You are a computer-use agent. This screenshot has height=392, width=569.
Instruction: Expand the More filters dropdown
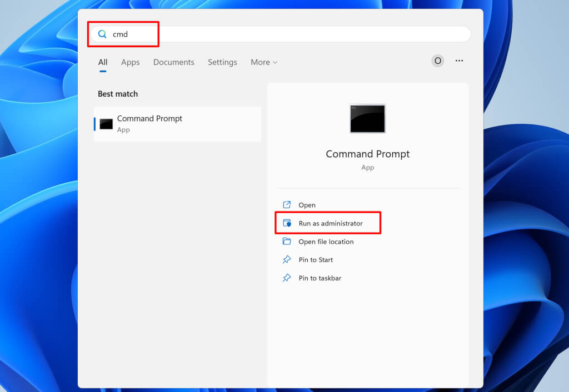263,62
